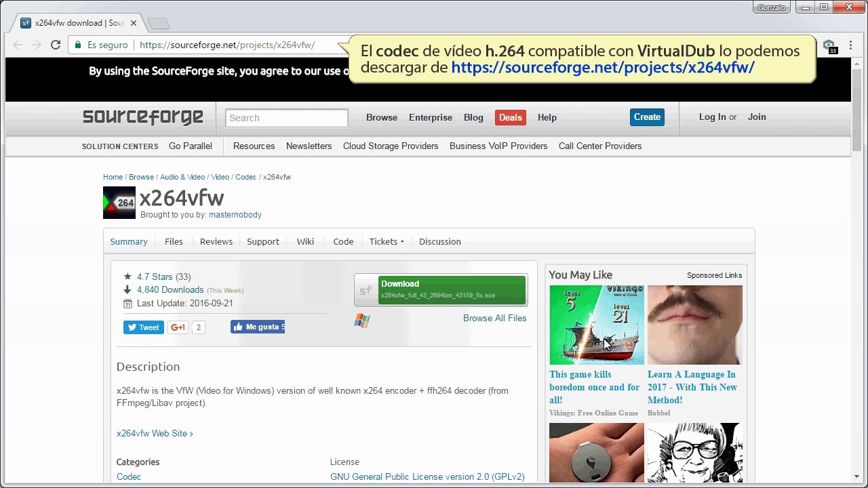Click 4.7 Stars rating link
The image size is (868, 488).
pyautogui.click(x=155, y=277)
